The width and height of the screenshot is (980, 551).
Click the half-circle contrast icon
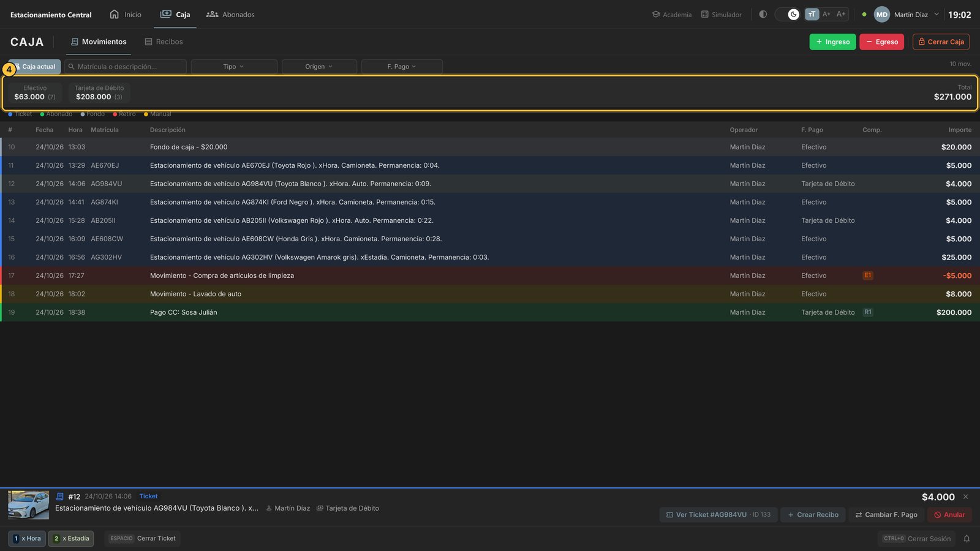(x=763, y=14)
